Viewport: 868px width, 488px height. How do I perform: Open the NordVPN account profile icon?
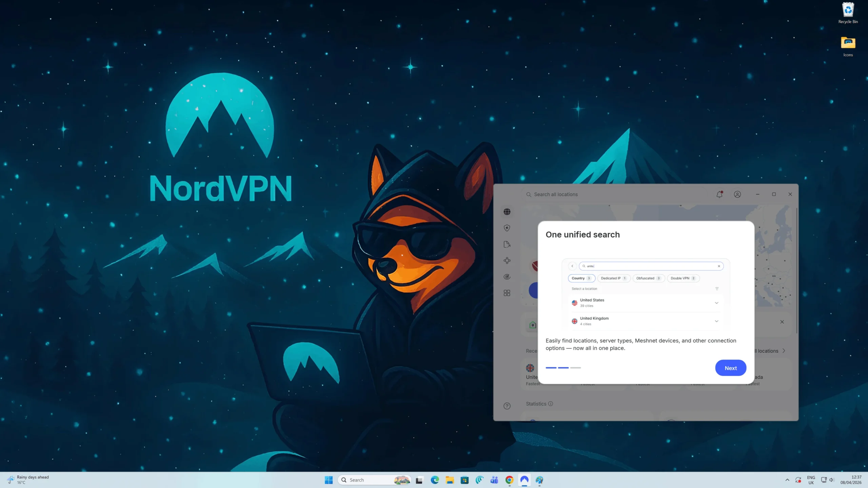[737, 194]
